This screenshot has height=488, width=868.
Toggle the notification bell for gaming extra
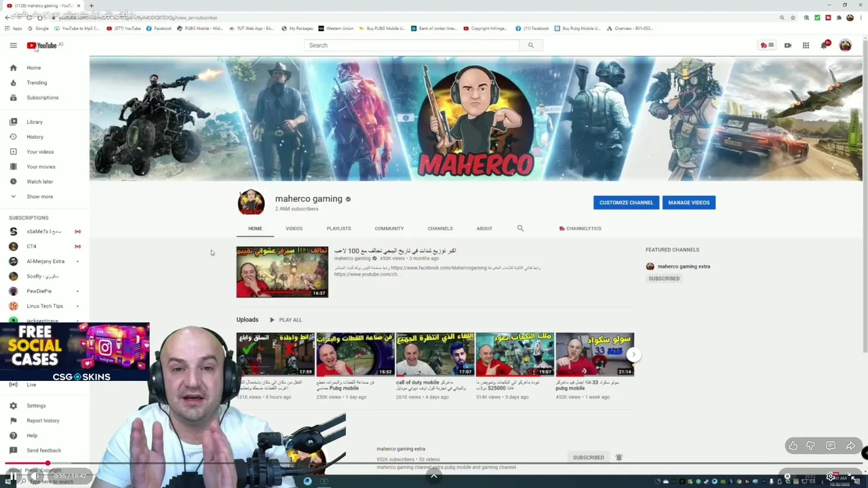618,457
